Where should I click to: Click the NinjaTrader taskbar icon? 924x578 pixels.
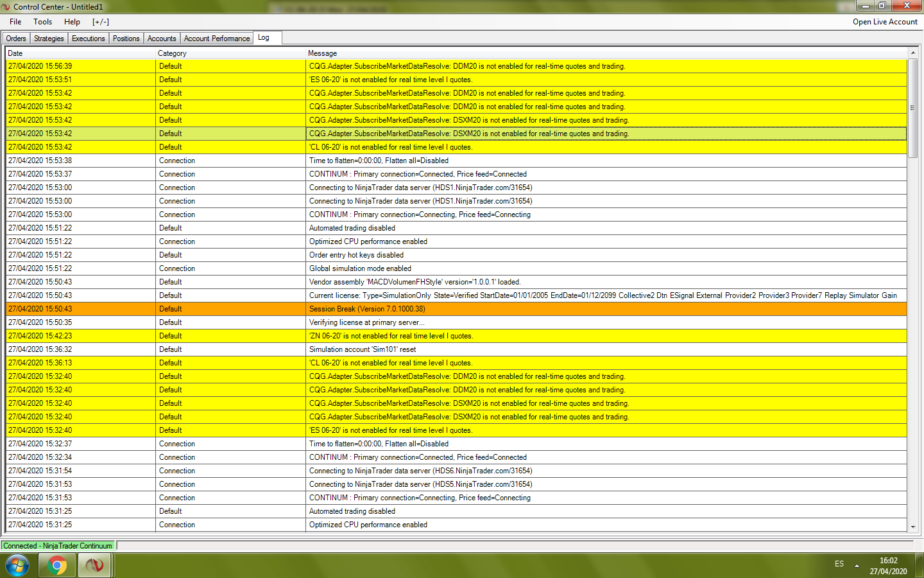point(95,566)
